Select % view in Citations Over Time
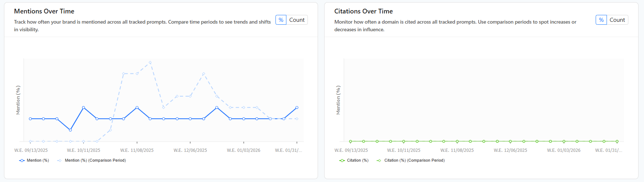This screenshot has width=644, height=182. [601, 20]
